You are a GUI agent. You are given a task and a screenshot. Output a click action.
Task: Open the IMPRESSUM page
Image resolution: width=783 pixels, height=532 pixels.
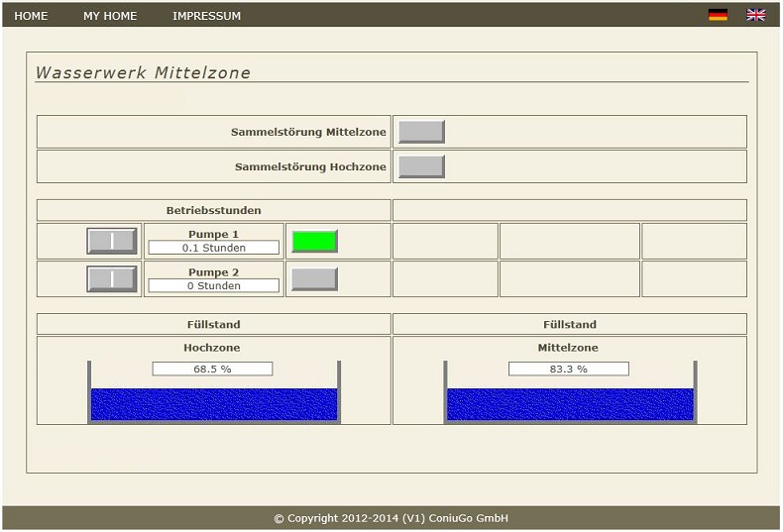tap(206, 16)
